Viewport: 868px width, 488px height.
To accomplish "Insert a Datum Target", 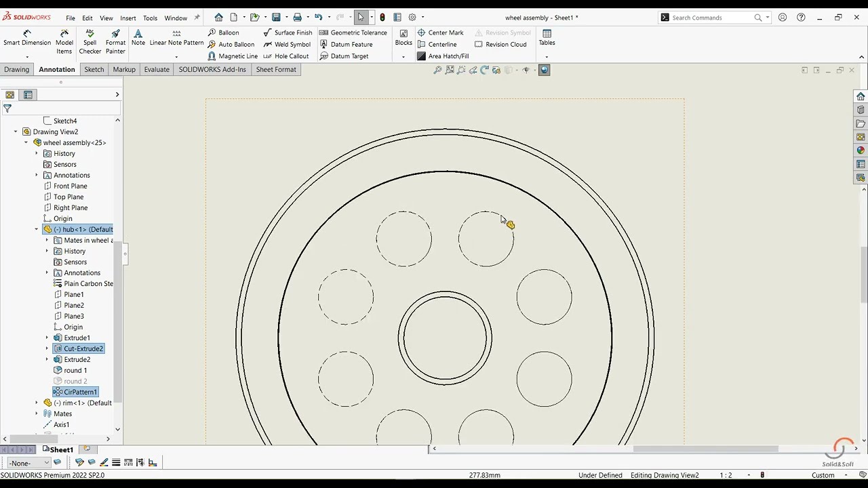I will pos(344,56).
